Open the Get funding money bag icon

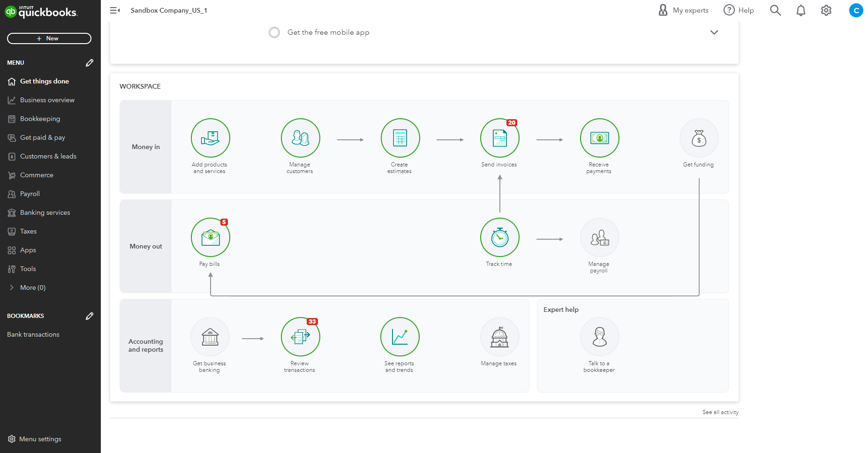(x=698, y=138)
